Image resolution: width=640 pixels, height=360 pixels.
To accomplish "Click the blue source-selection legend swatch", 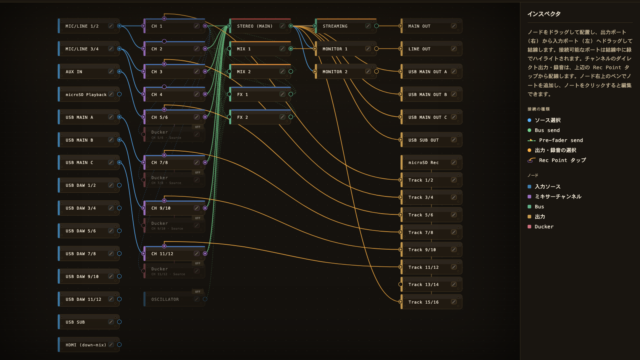I will click(x=529, y=120).
